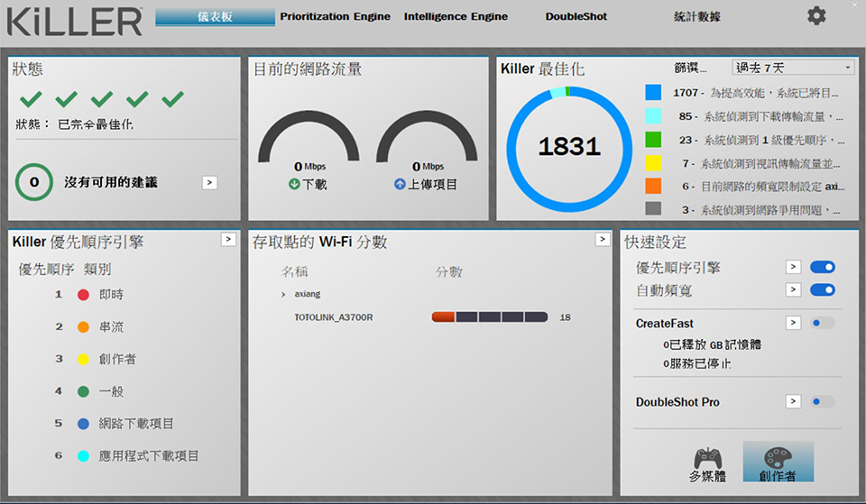Click the download speed gauge

coord(309,136)
